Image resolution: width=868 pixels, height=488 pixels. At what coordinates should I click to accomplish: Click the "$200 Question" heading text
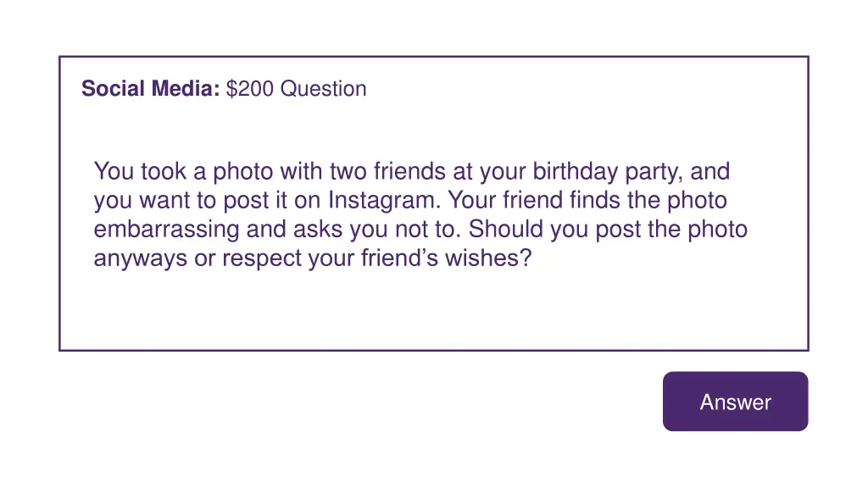[x=297, y=89]
